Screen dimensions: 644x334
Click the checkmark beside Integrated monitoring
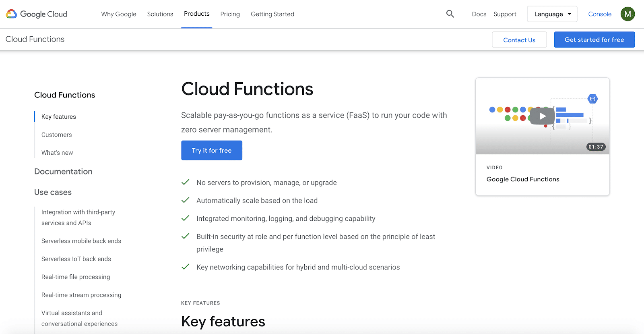point(185,218)
